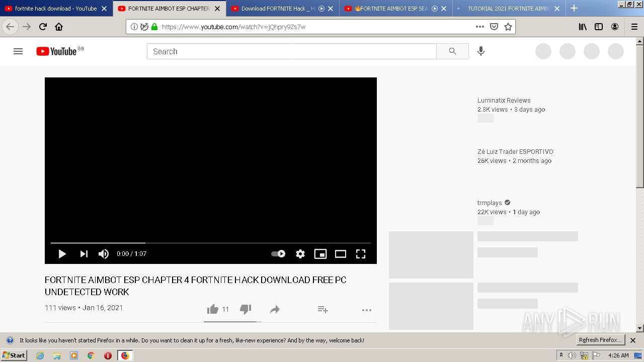Open Firefox home page
The width and height of the screenshot is (644, 362).
(59, 27)
